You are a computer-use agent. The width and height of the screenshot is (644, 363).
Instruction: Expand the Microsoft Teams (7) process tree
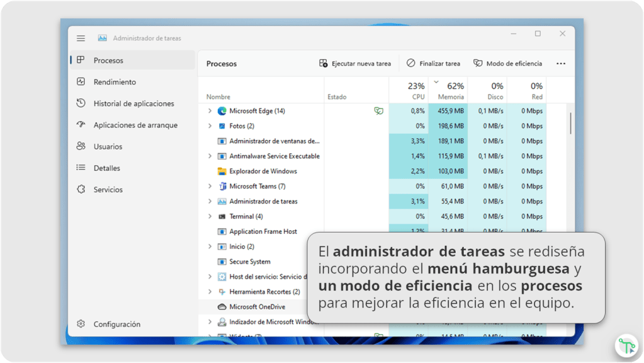[210, 187]
